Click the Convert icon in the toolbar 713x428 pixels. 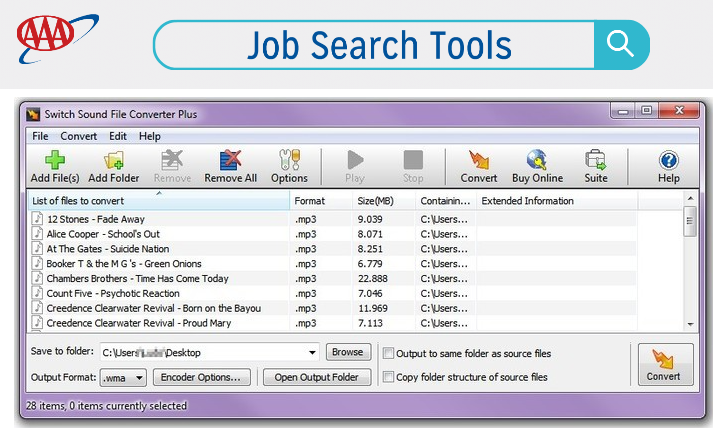tap(479, 160)
